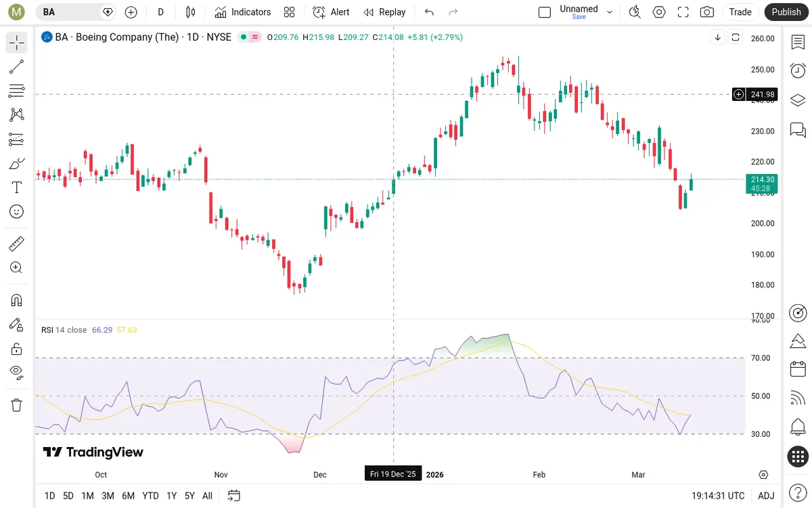This screenshot has height=508, width=812.
Task: Select the brush drawing tool
Action: tap(17, 163)
